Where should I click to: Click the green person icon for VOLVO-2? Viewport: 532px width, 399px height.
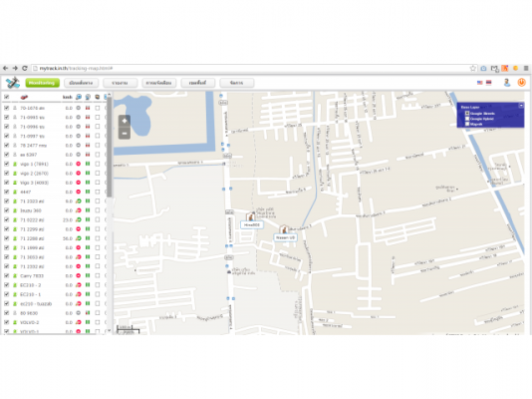15,322
